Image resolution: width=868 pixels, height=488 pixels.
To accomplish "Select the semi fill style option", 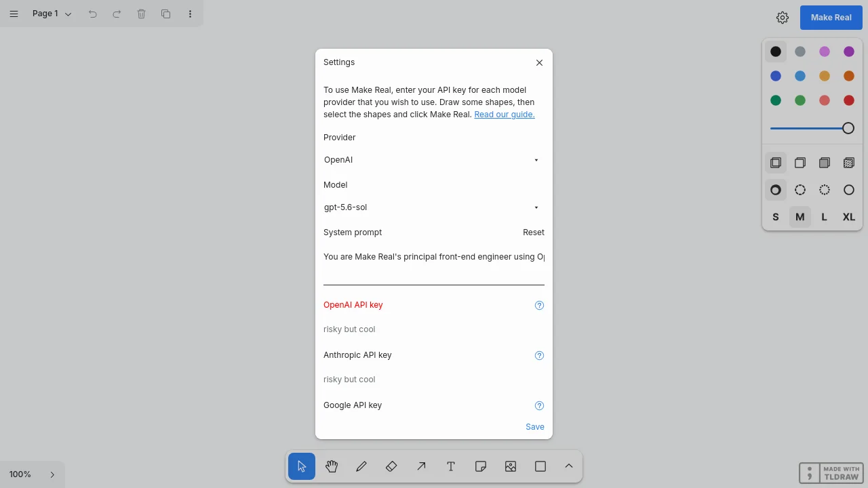I will click(x=800, y=163).
